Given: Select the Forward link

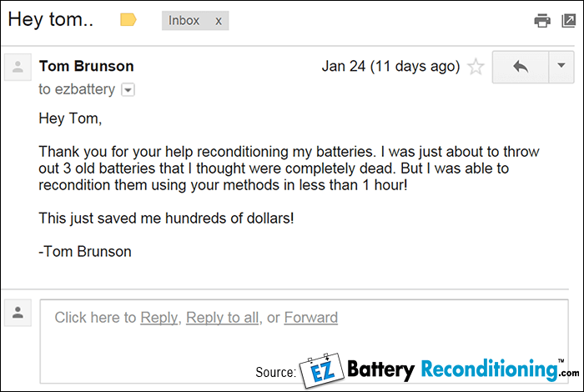Looking at the screenshot, I should point(311,317).
